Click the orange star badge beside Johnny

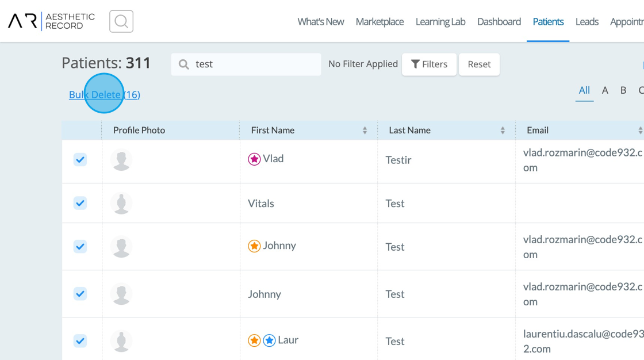coord(254,246)
